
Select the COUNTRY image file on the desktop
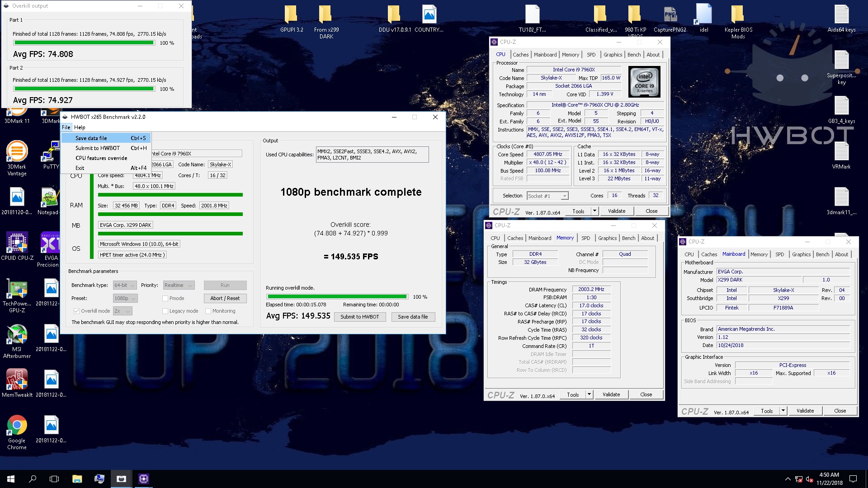[429, 19]
